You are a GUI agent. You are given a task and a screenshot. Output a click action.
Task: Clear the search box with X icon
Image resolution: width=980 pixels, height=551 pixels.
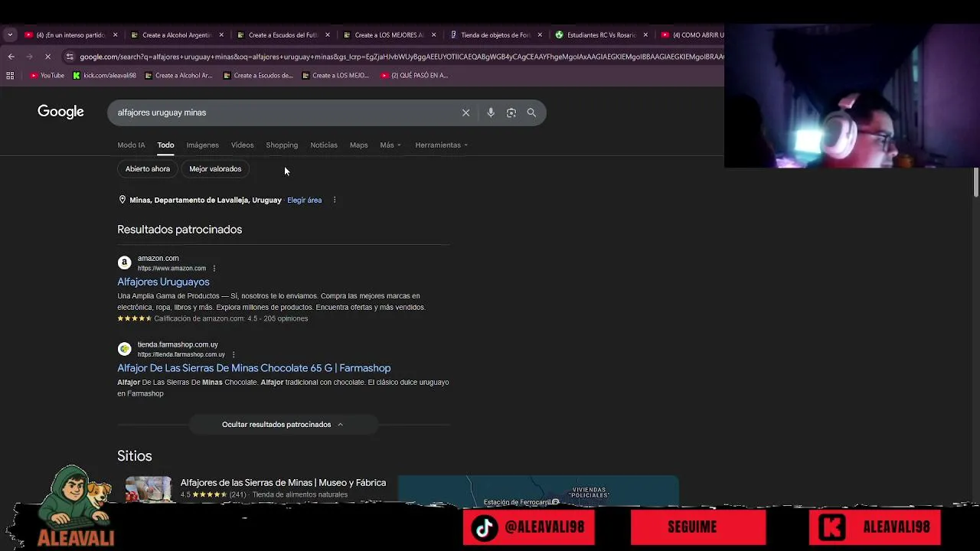tap(465, 112)
